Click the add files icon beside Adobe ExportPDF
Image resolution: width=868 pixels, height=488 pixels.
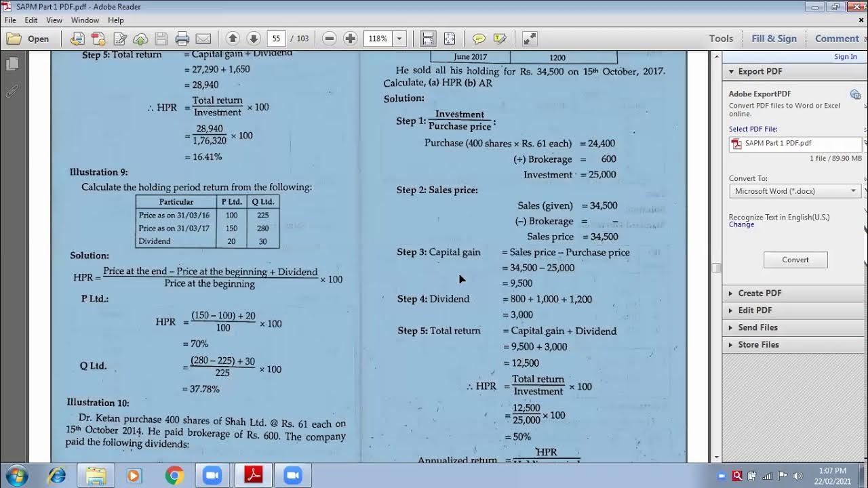click(855, 94)
